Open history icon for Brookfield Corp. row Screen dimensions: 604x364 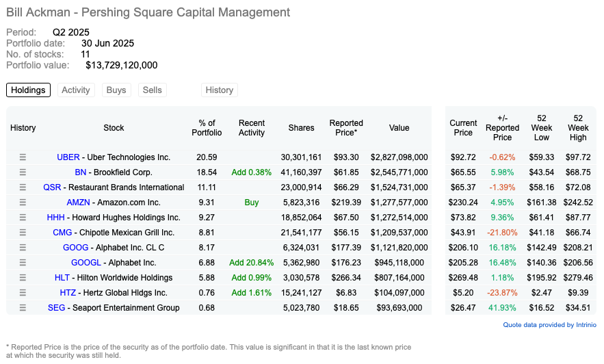pyautogui.click(x=23, y=172)
